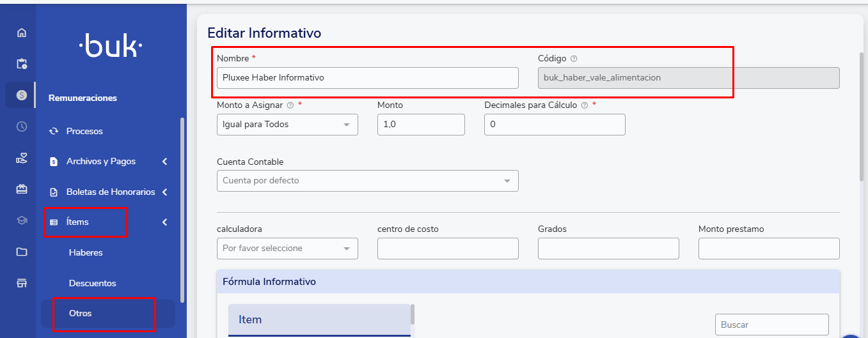Open the storefront icon in sidebar
868x338 pixels.
click(22, 283)
